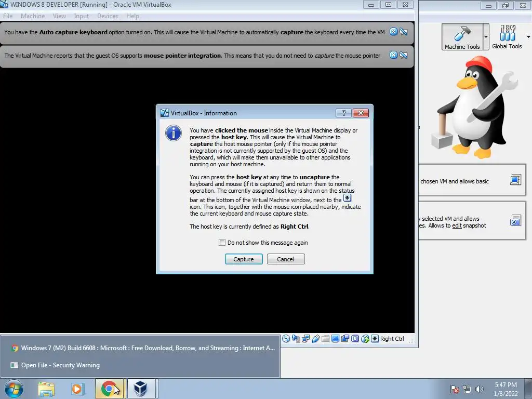Open the Help menu
The width and height of the screenshot is (532, 399).
click(132, 16)
